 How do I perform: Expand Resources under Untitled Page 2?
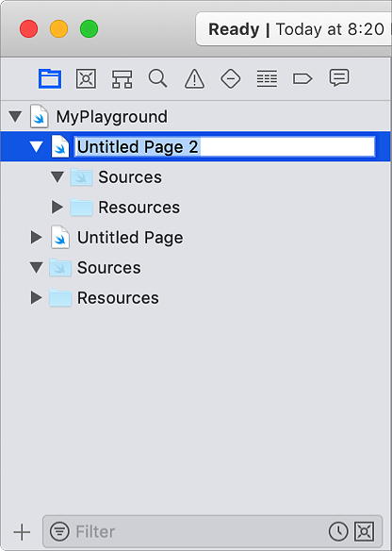57,207
